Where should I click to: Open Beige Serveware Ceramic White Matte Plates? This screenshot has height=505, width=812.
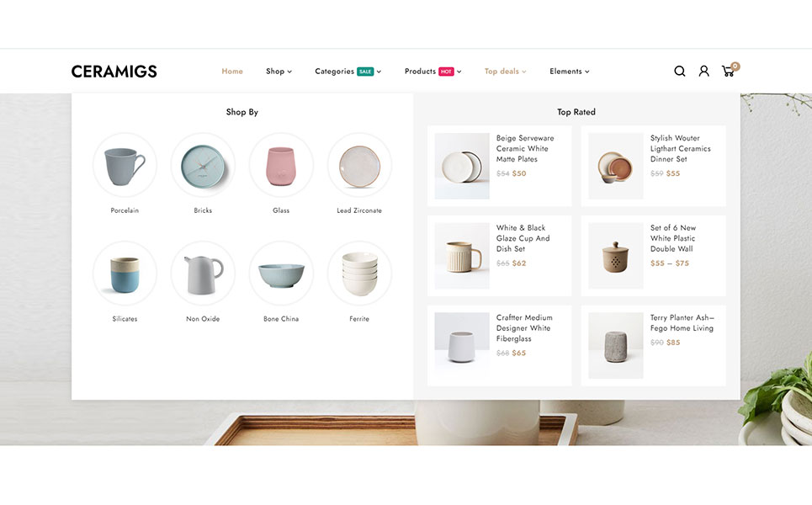[x=524, y=149]
